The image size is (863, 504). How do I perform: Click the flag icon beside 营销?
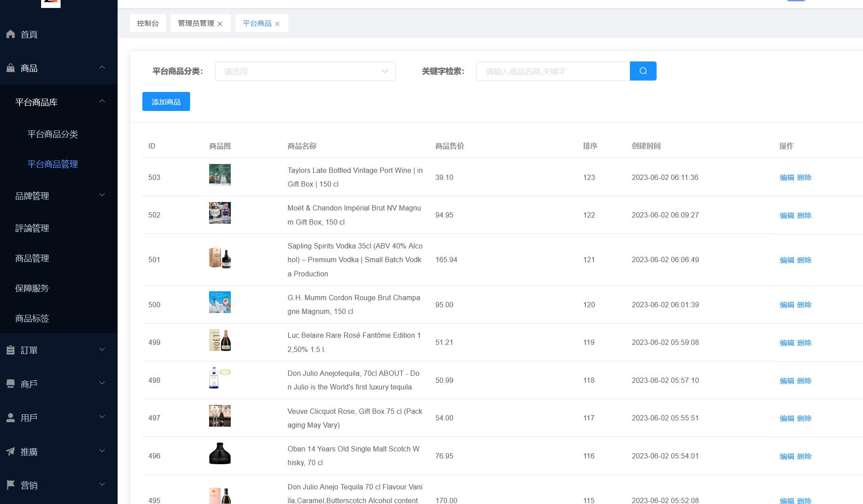pos(11,485)
